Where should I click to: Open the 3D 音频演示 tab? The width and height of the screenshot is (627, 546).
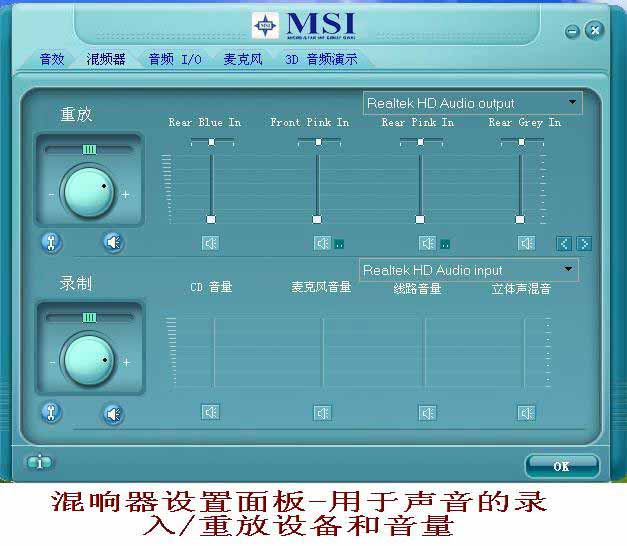321,59
